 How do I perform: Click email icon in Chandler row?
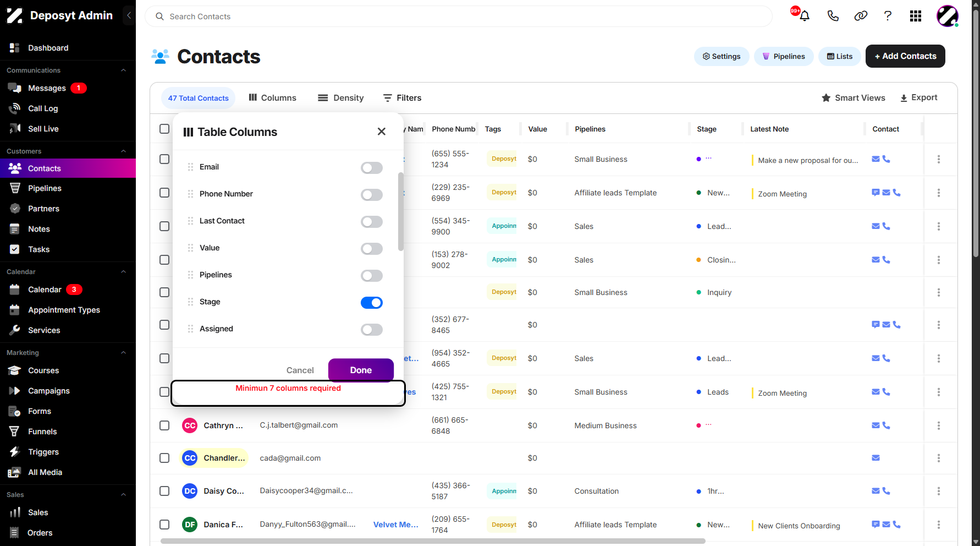click(876, 458)
